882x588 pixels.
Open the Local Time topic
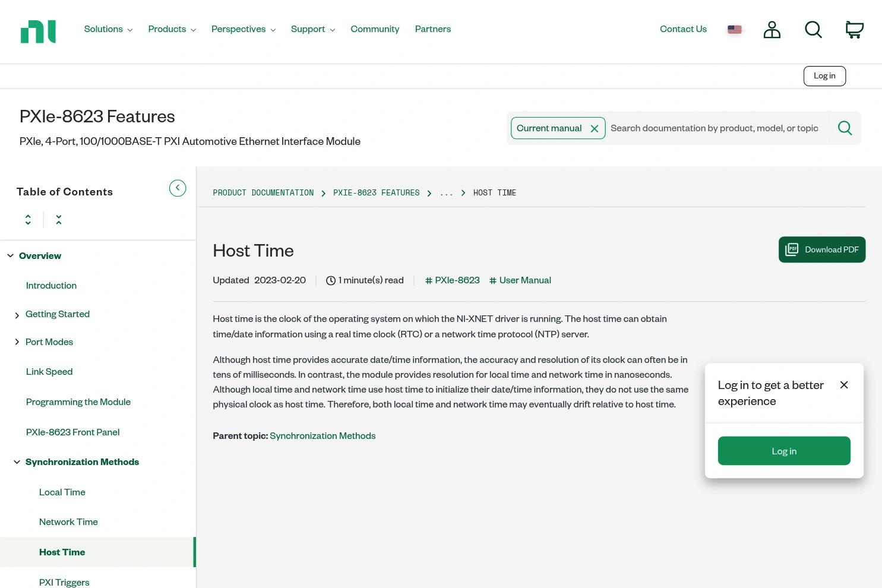pyautogui.click(x=62, y=492)
